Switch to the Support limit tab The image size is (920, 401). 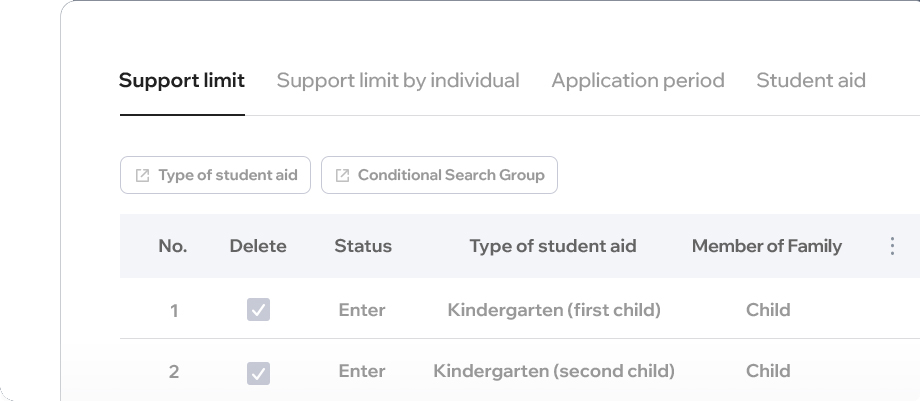click(x=182, y=80)
